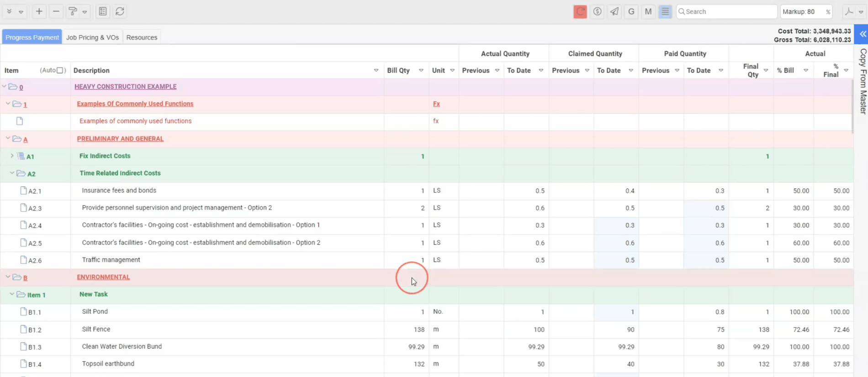
Task: Open the Resources tab
Action: [142, 37]
